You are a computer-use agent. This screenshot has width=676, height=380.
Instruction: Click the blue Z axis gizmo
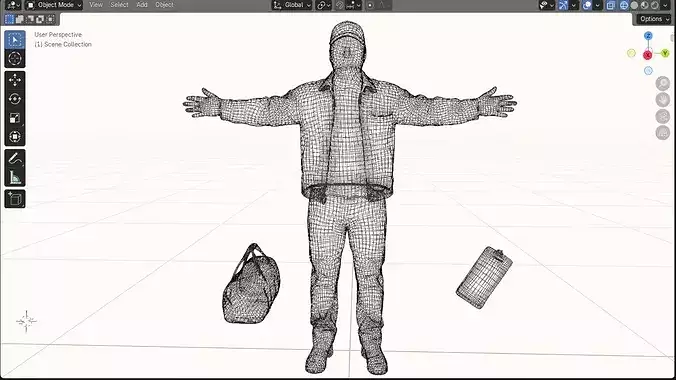pyautogui.click(x=648, y=36)
